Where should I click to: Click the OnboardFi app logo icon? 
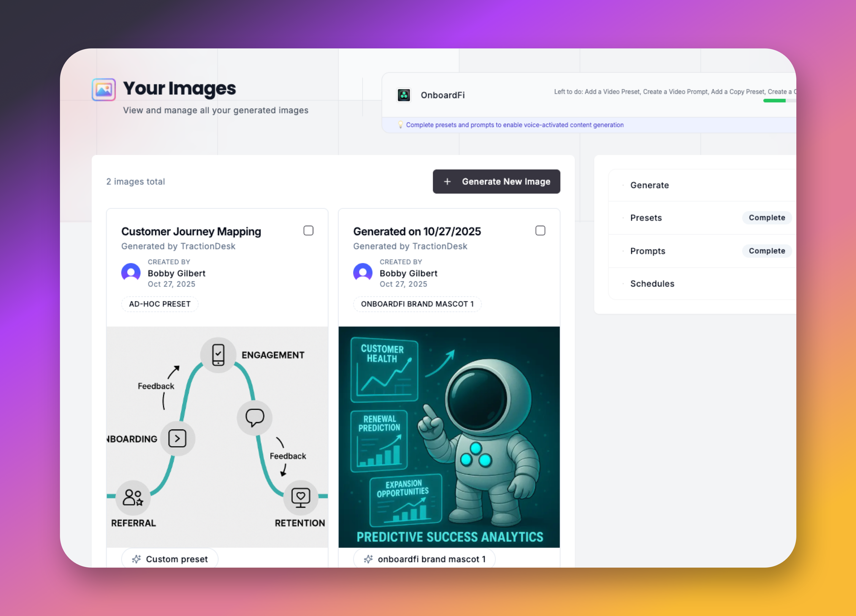pos(403,95)
